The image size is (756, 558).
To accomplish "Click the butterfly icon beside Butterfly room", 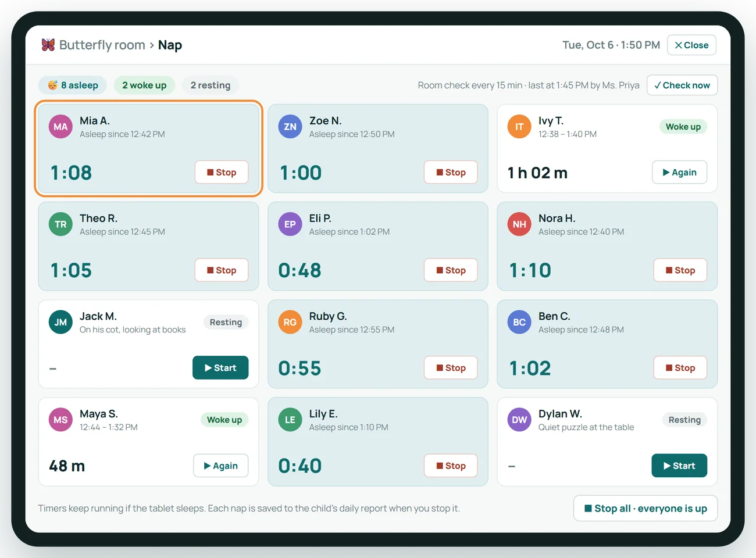I will click(48, 45).
